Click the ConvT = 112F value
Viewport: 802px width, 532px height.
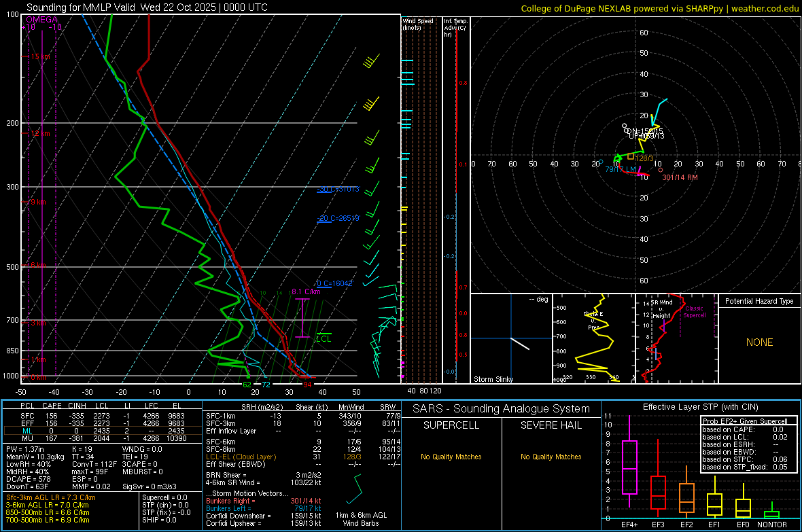94,464
